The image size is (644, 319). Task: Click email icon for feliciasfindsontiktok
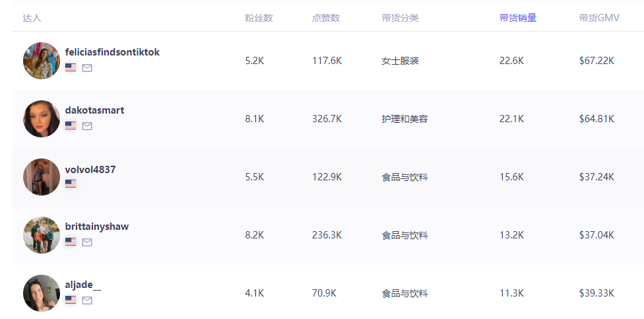coord(87,67)
